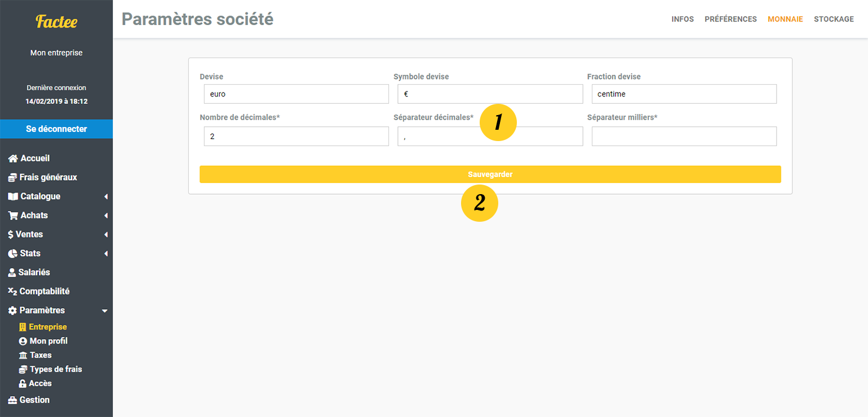Screen dimensions: 868x417
Task: Open the Stockage tab
Action: tap(834, 19)
